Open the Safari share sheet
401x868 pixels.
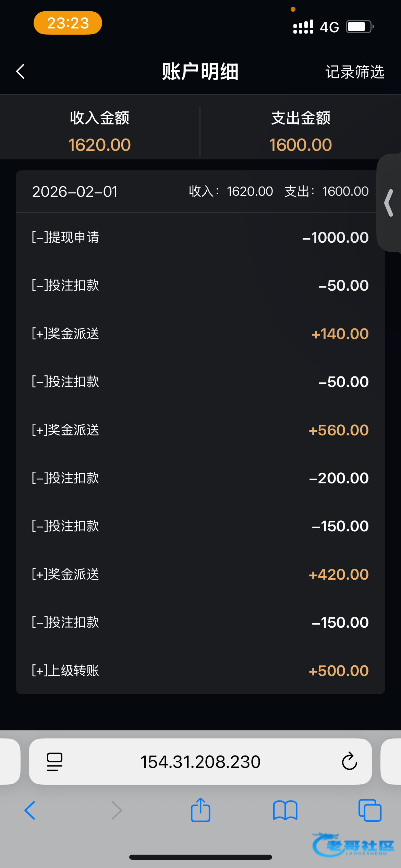200,810
